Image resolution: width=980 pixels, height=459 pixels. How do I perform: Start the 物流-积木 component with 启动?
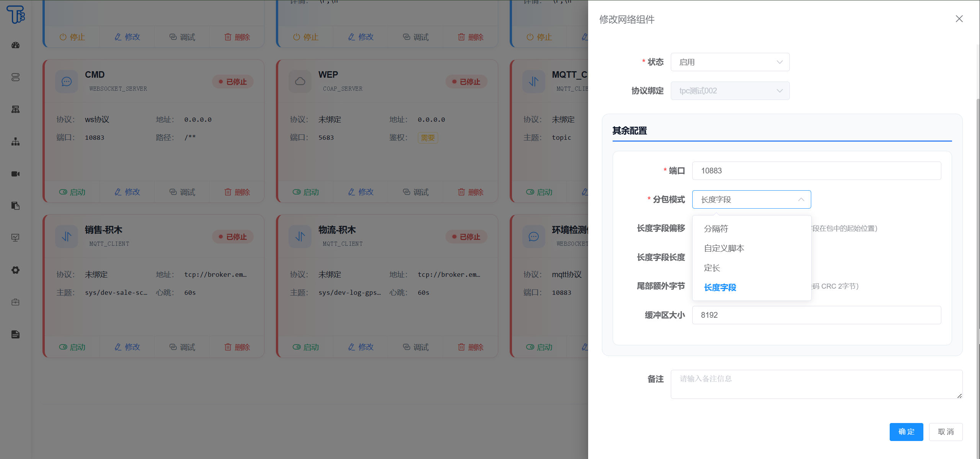coord(306,347)
